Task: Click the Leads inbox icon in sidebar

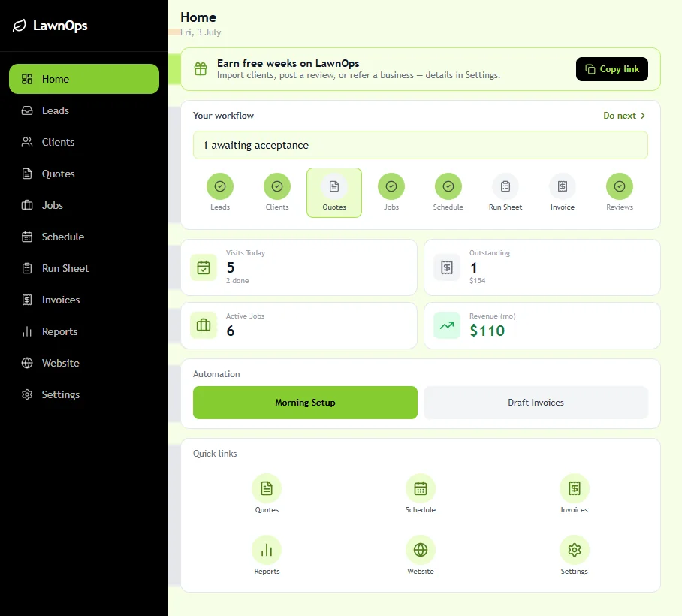Action: (27, 110)
